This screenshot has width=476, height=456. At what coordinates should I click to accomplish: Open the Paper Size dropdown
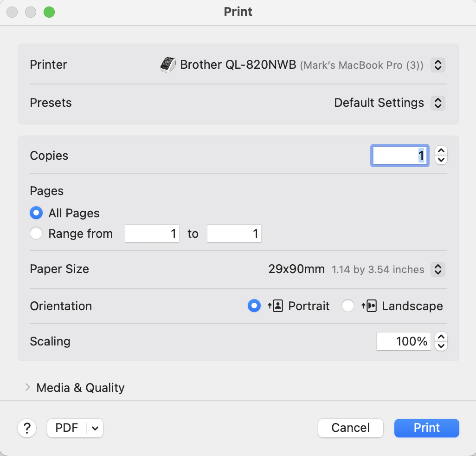pyautogui.click(x=437, y=269)
